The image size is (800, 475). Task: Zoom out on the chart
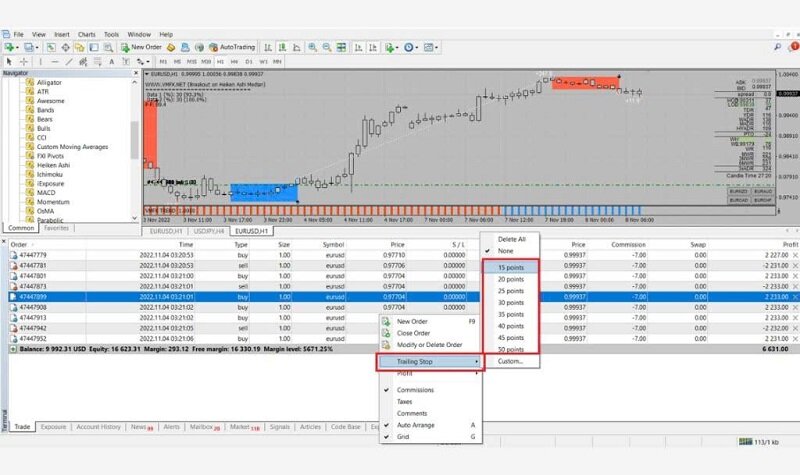(327, 47)
